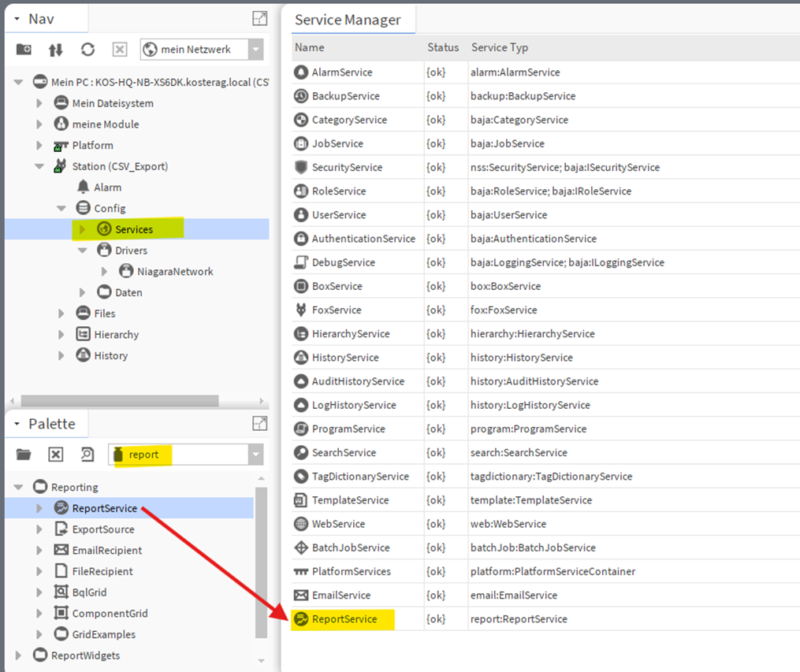This screenshot has width=800, height=672.
Task: Collapse the Drivers node
Action: tap(82, 251)
